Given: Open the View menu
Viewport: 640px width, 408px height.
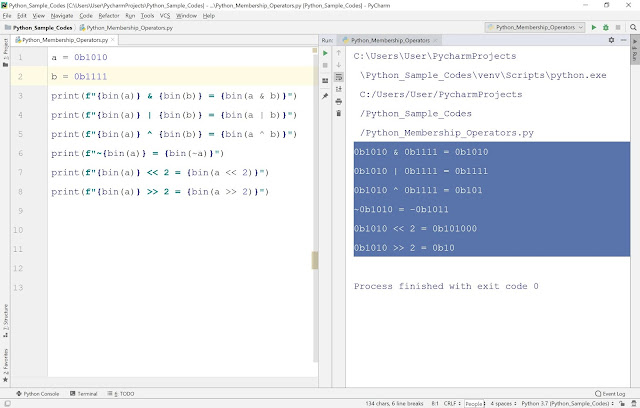Looking at the screenshot, I should [x=39, y=16].
